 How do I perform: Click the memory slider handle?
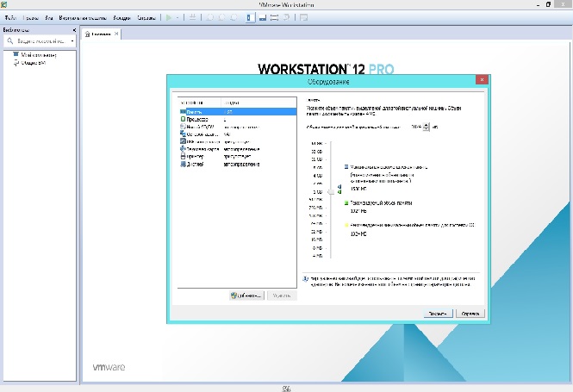[331, 192]
